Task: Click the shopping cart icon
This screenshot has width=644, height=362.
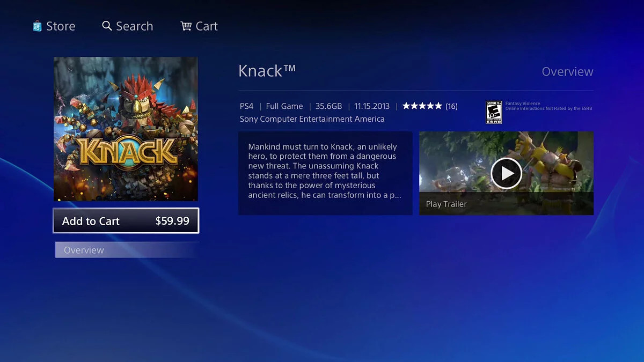Action: pyautogui.click(x=186, y=26)
